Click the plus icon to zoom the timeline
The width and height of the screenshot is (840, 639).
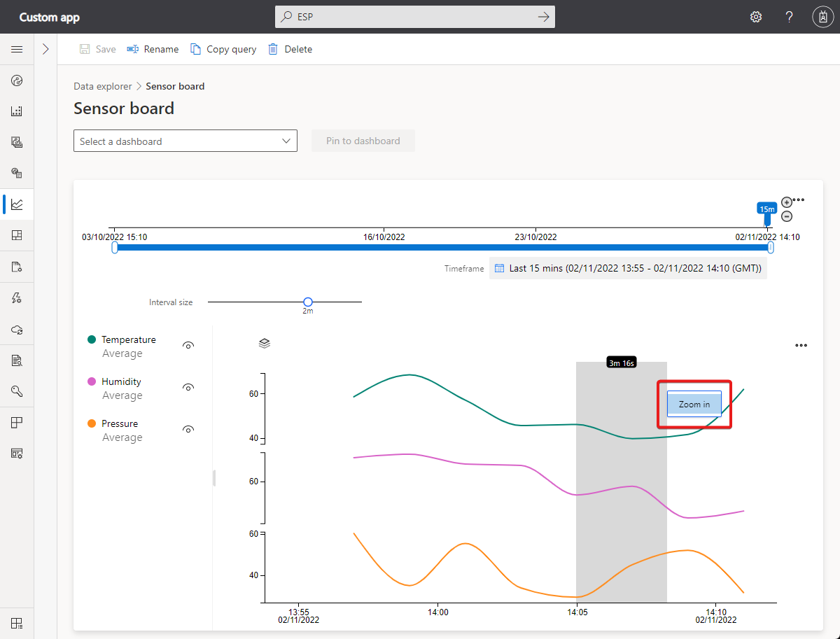[x=786, y=202]
